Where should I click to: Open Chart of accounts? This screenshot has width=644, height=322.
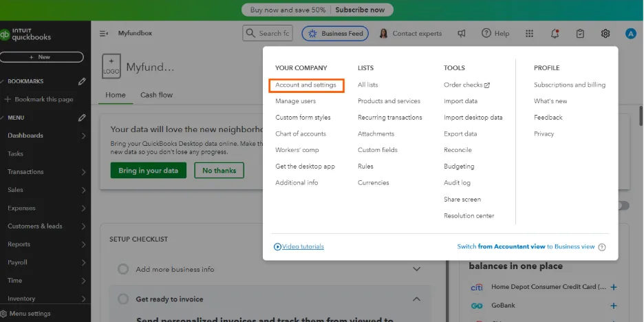(301, 134)
